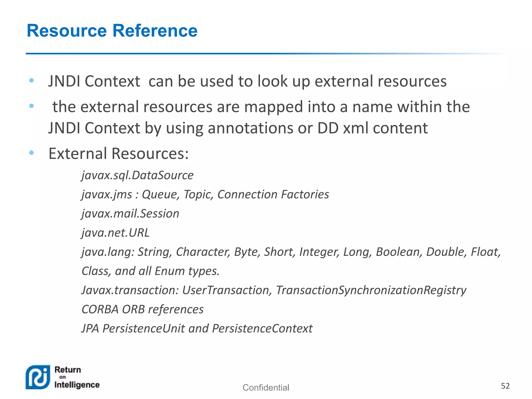Click the External Resources: heading text
This screenshot has width=532, height=399.
pyautogui.click(x=118, y=153)
